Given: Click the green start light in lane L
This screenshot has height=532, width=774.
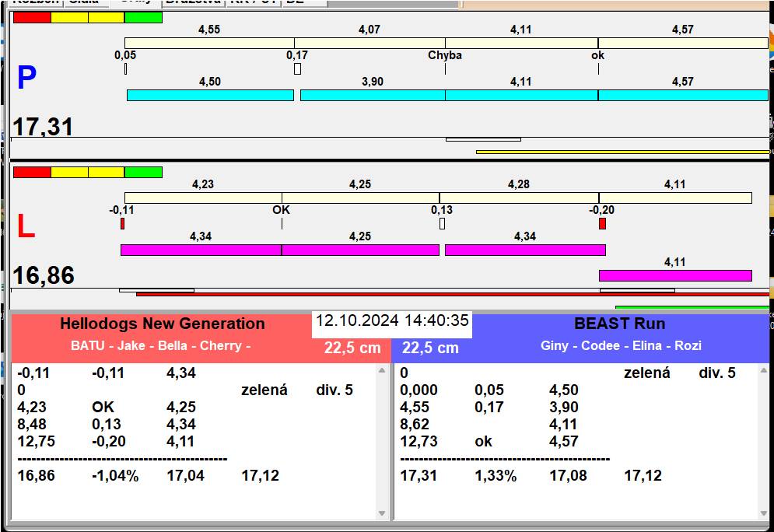Looking at the screenshot, I should (143, 172).
